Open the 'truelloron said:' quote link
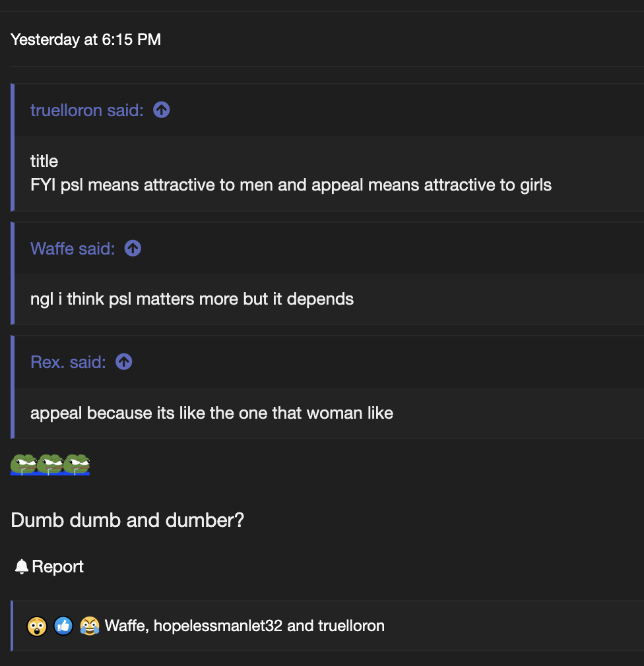The height and width of the screenshot is (666, 644). 86,110
